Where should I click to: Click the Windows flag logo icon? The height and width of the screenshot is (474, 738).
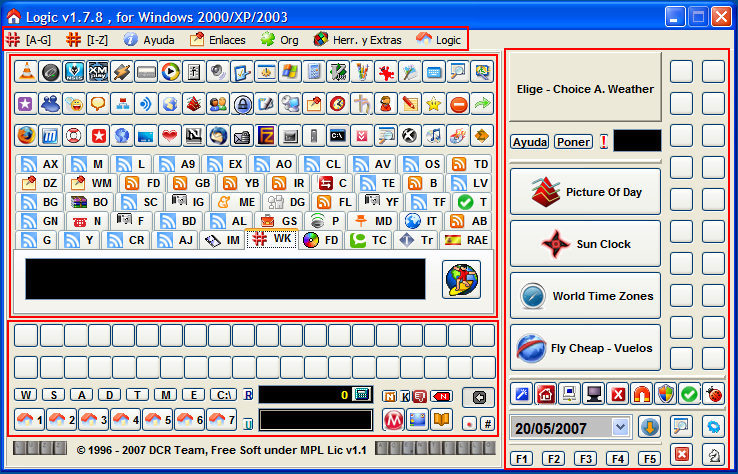[290, 72]
